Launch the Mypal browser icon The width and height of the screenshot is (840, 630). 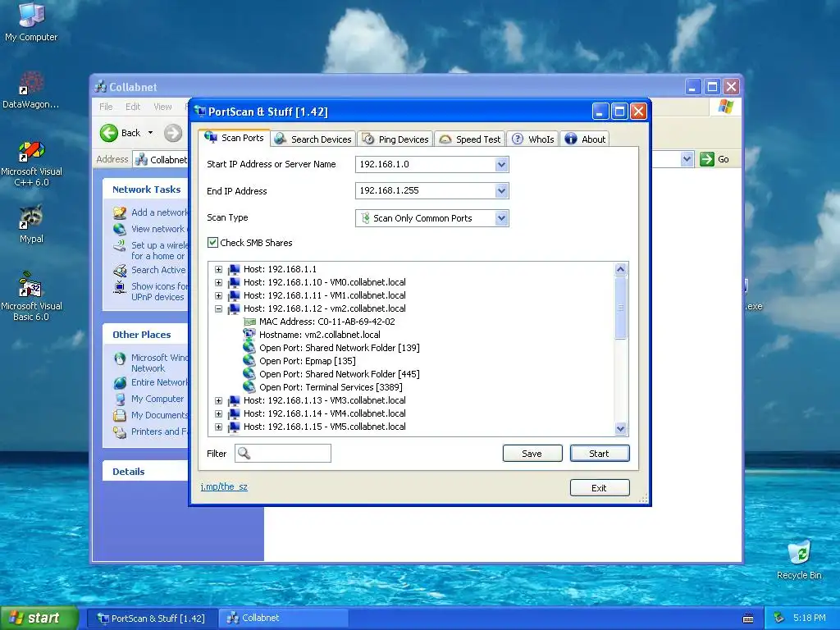click(31, 224)
